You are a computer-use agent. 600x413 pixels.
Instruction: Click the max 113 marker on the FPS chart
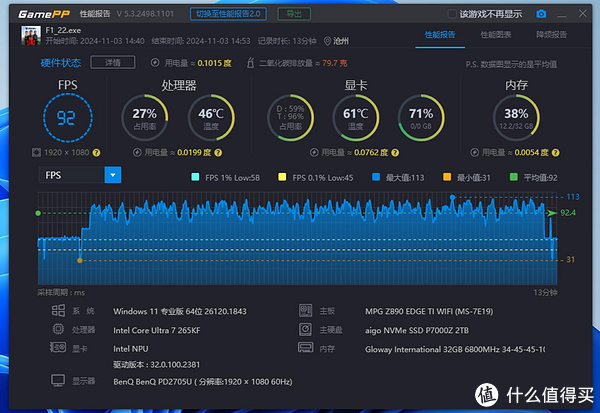(453, 197)
